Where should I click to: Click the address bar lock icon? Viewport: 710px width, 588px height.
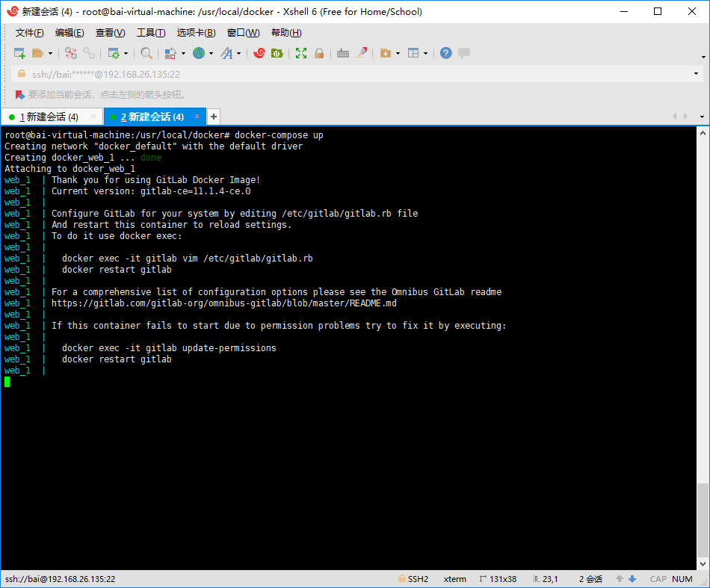(x=21, y=73)
